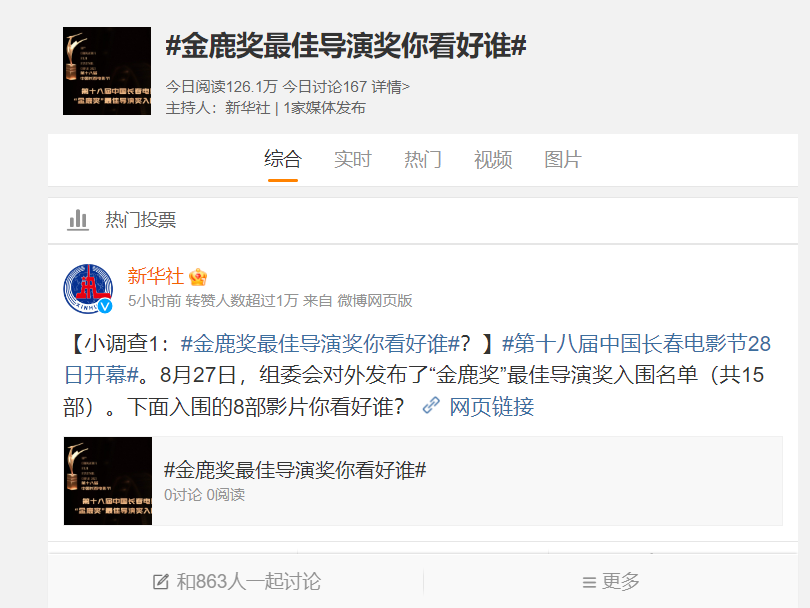
Task: Select the 图片 tab
Action: (563, 159)
